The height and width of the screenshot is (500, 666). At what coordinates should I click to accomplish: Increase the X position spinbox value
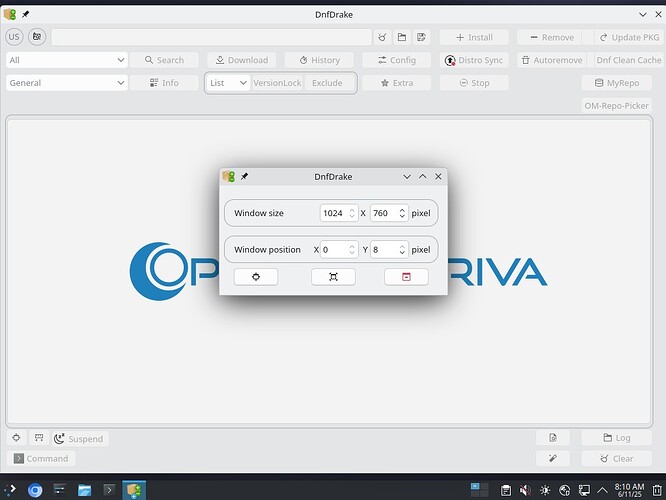(352, 246)
